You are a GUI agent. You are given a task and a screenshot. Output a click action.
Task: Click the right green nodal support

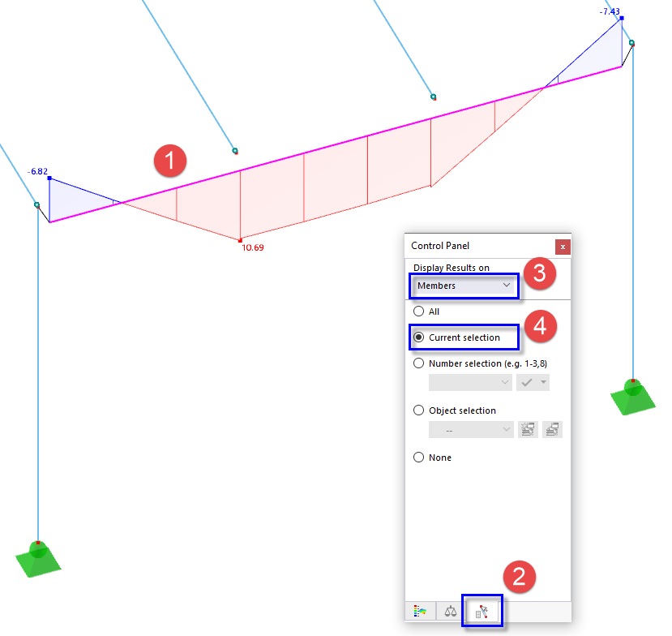(x=633, y=397)
